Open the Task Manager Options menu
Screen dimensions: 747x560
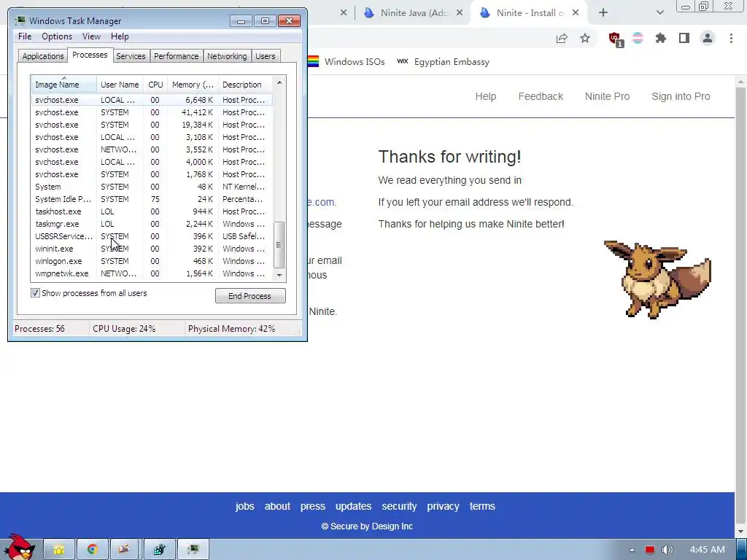(57, 36)
